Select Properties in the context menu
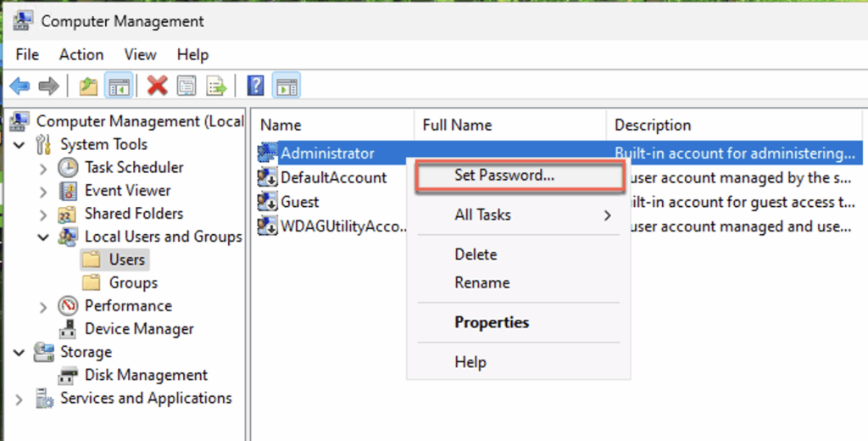868x441 pixels. (x=492, y=322)
